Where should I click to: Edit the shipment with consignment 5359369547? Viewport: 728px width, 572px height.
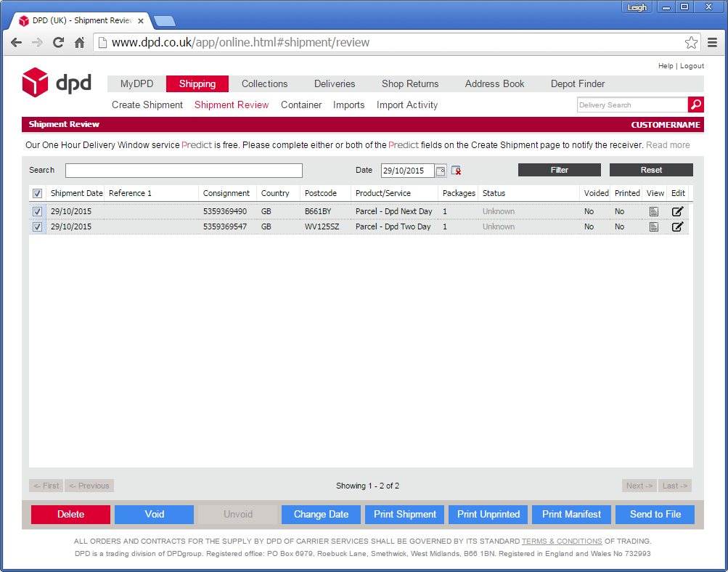(677, 227)
